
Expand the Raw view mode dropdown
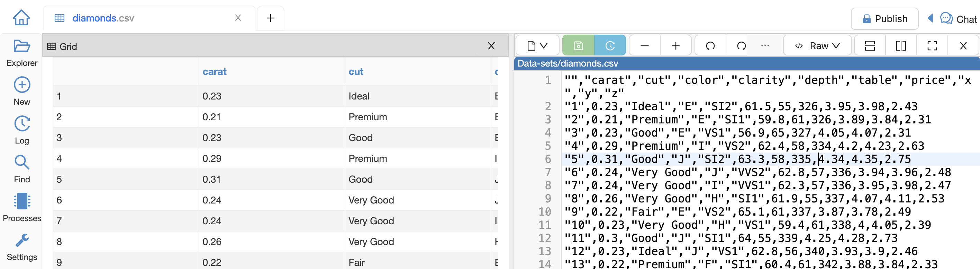coord(817,46)
